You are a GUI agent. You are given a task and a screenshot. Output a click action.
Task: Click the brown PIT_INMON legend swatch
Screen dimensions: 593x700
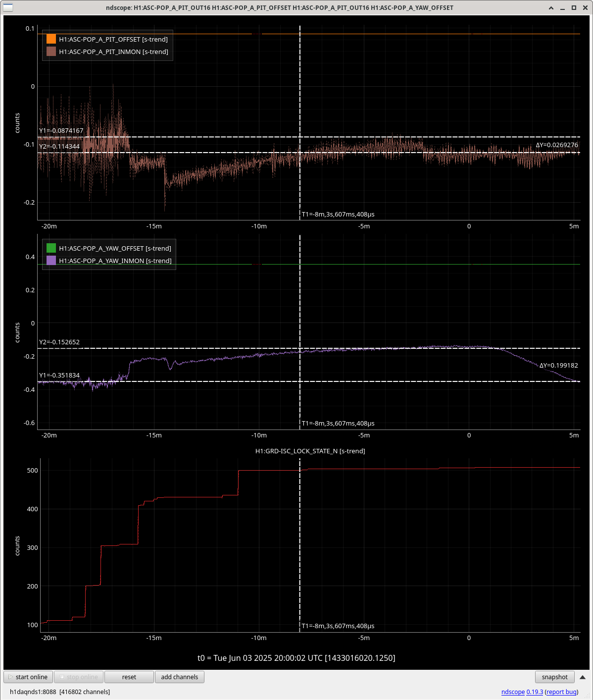click(51, 52)
